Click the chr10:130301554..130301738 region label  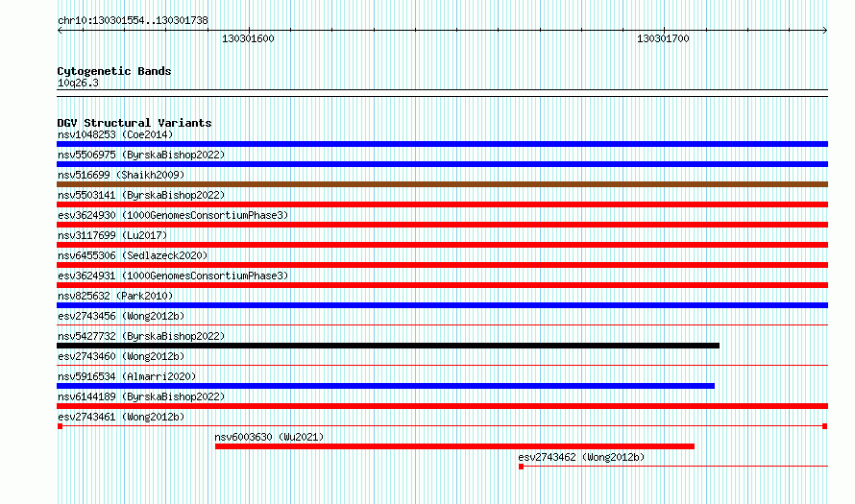(133, 21)
